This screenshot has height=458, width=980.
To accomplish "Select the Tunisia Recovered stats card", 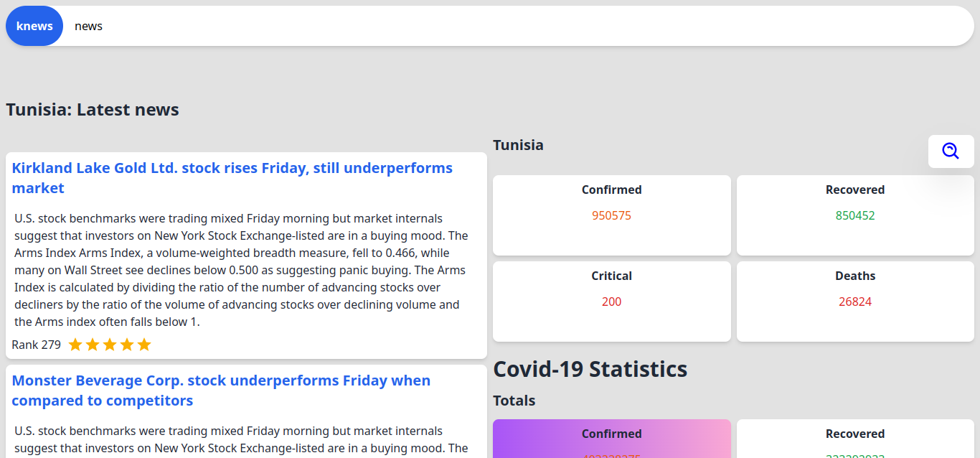I will tap(855, 215).
